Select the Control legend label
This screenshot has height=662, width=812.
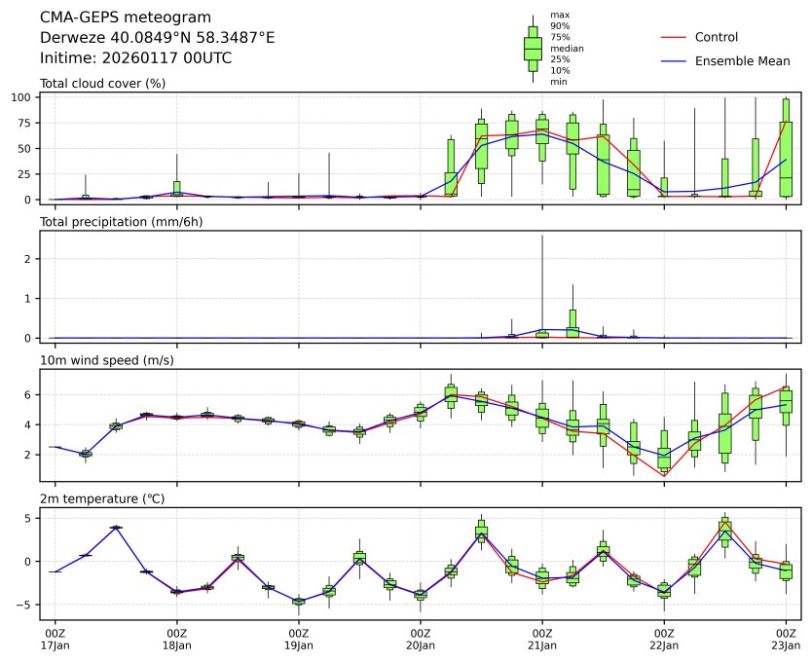coord(716,38)
